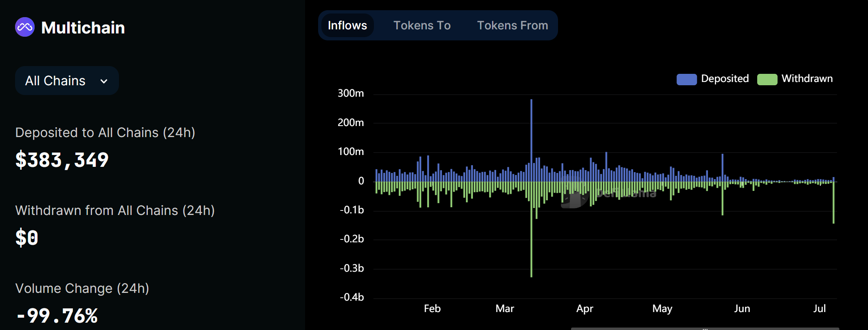Click the -0.3b y-axis label
This screenshot has height=330, width=868.
352,268
